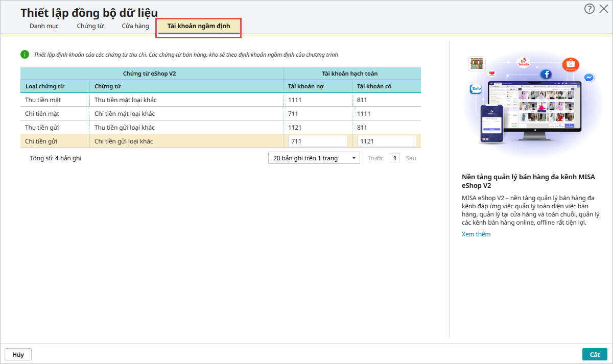Click the Tài khoản có field containing 1121
The image size is (613, 364).
pos(386,141)
